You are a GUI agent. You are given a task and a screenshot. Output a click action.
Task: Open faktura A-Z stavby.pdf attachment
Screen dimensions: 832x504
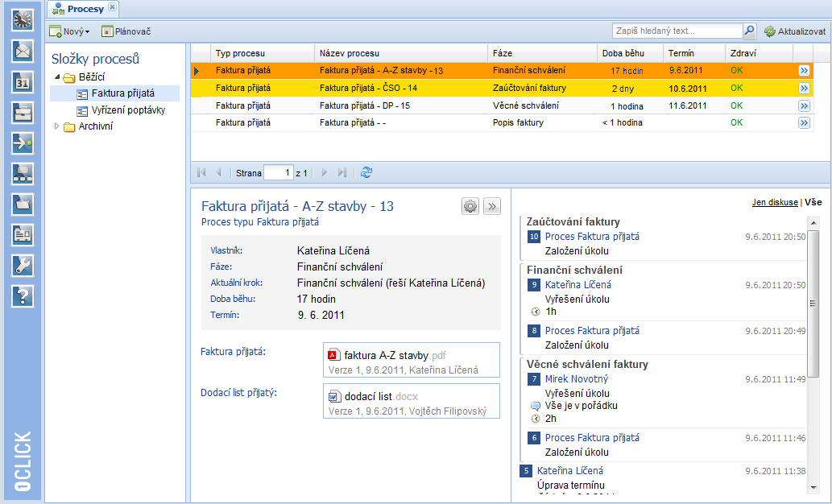(395, 355)
